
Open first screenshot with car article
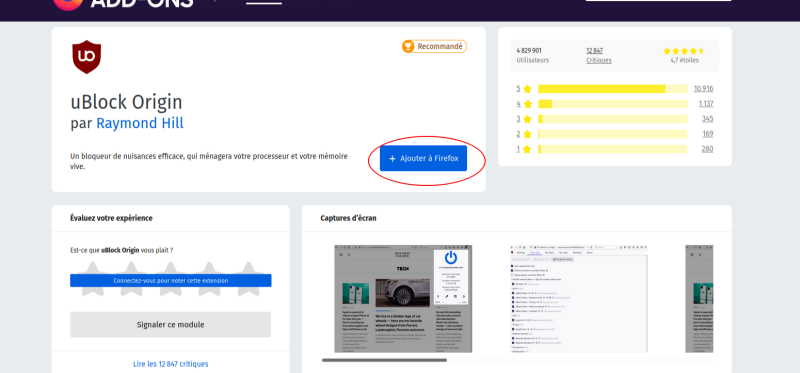click(x=403, y=299)
